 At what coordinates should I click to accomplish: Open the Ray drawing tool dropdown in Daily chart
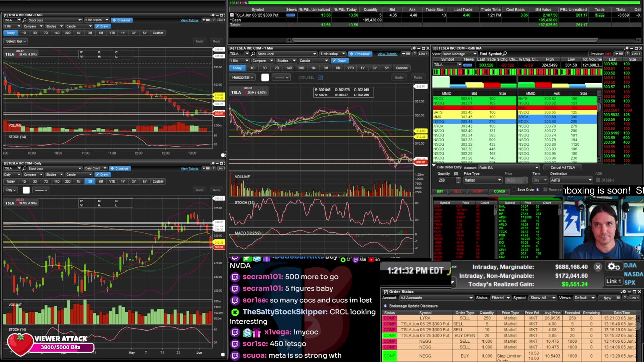click(x=11, y=190)
